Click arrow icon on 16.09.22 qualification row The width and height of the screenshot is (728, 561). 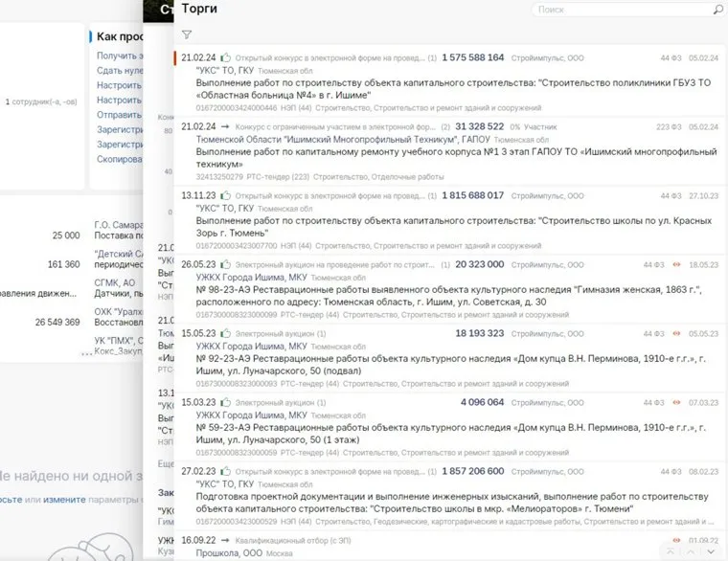pyautogui.click(x=225, y=540)
